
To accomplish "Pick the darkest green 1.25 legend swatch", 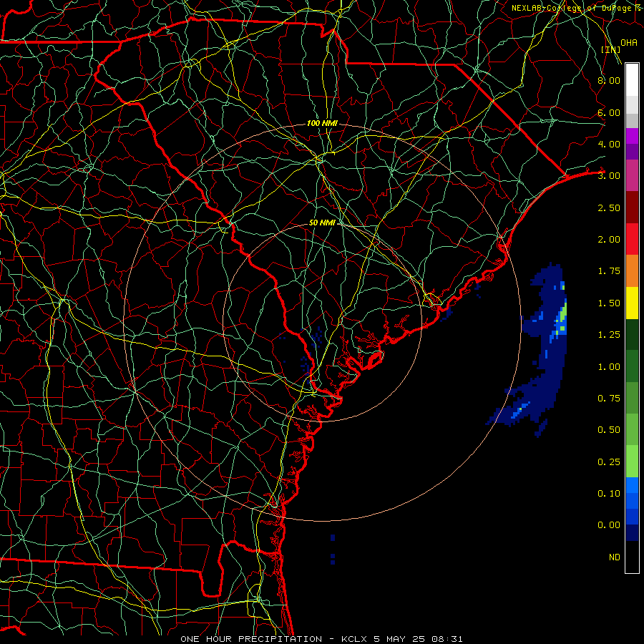I will pos(632,334).
